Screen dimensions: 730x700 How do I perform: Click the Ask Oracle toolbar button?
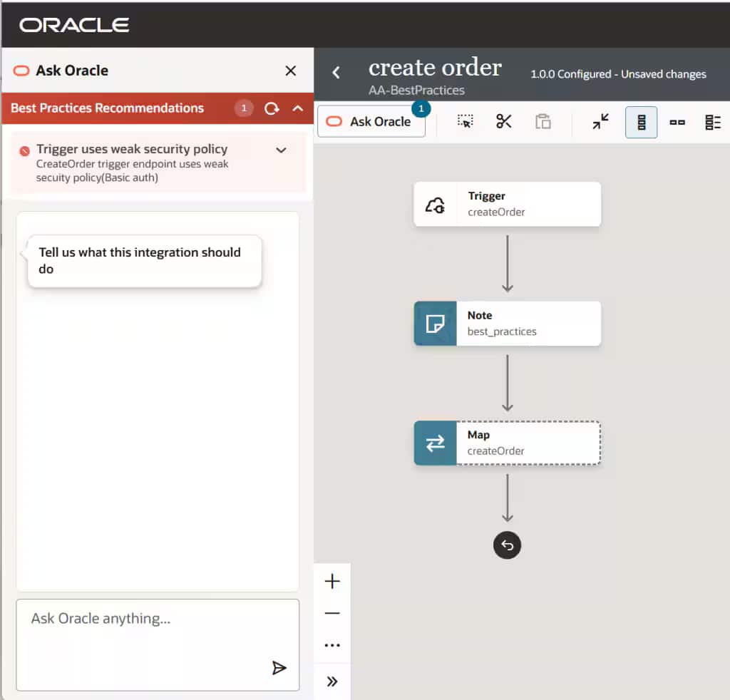(371, 122)
